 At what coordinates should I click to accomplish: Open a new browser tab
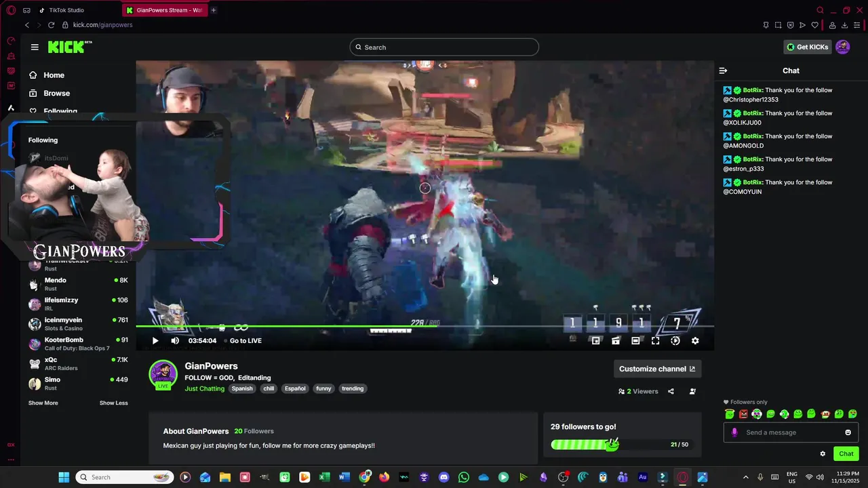click(x=213, y=10)
